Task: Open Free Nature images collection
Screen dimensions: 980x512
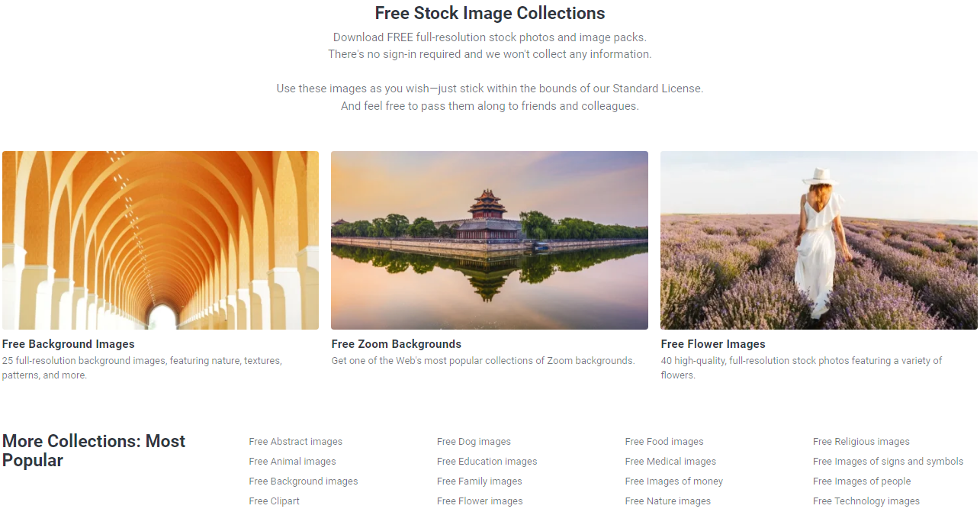Action: tap(667, 501)
